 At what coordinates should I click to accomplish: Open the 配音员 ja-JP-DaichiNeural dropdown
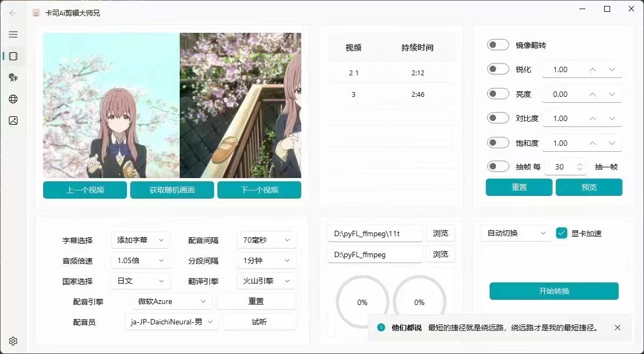[172, 322]
